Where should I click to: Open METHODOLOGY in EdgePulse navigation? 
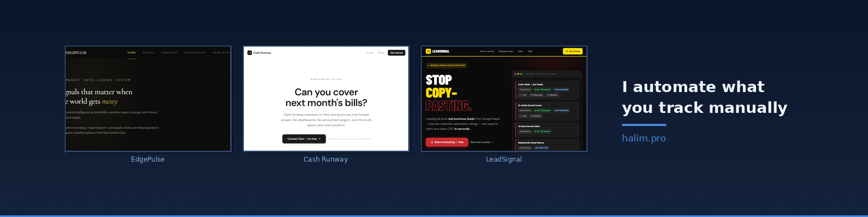[x=195, y=53]
